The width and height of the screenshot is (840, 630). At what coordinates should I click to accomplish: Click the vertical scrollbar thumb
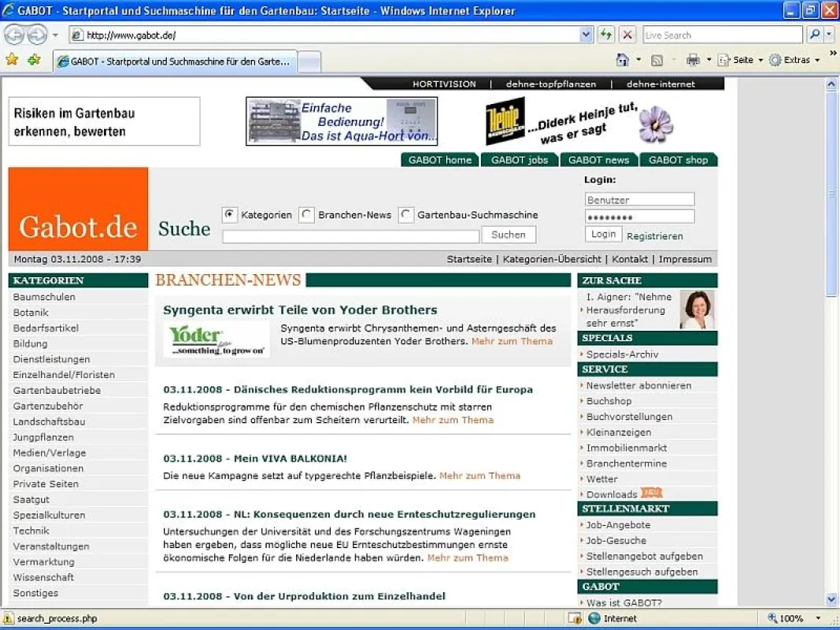[831, 193]
